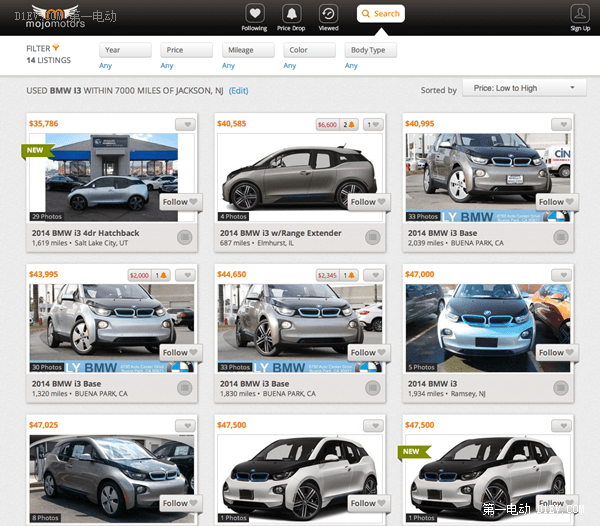Click details icon on 1,320 miles Buena Park card
Viewport: 600px width, 526px height.
184,388
